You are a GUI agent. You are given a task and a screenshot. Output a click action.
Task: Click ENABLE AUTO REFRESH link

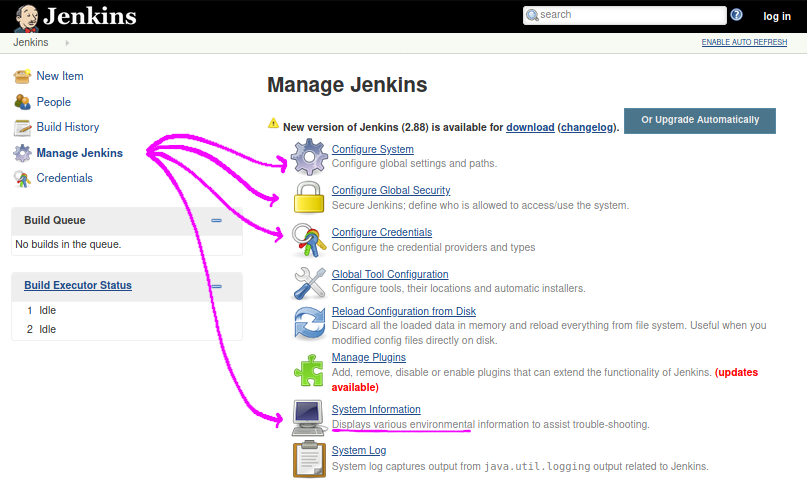pyautogui.click(x=744, y=42)
